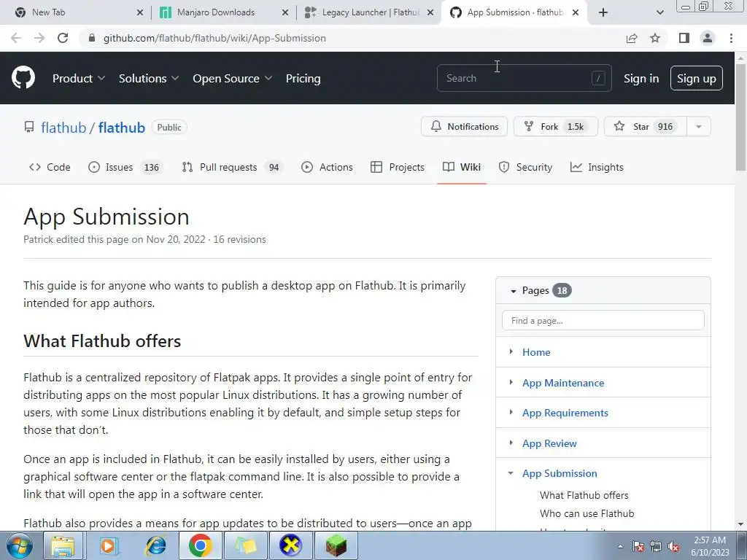Close the Manjaro Downloads tab
The image size is (747, 560).
(x=285, y=12)
